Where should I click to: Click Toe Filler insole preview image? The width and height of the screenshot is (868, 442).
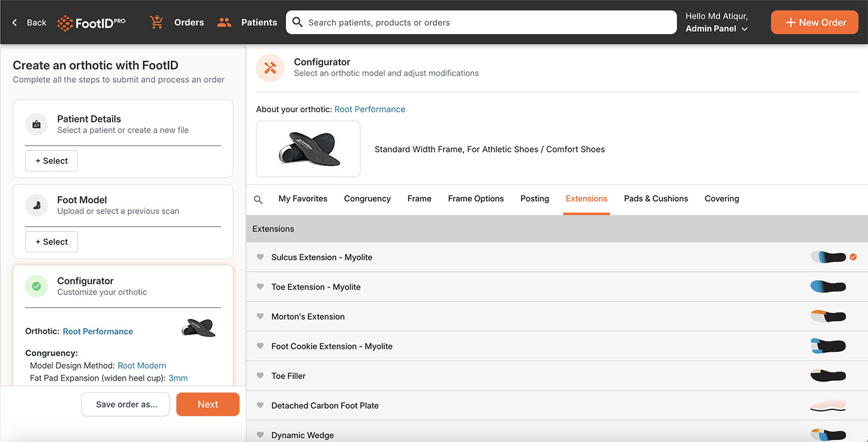828,375
